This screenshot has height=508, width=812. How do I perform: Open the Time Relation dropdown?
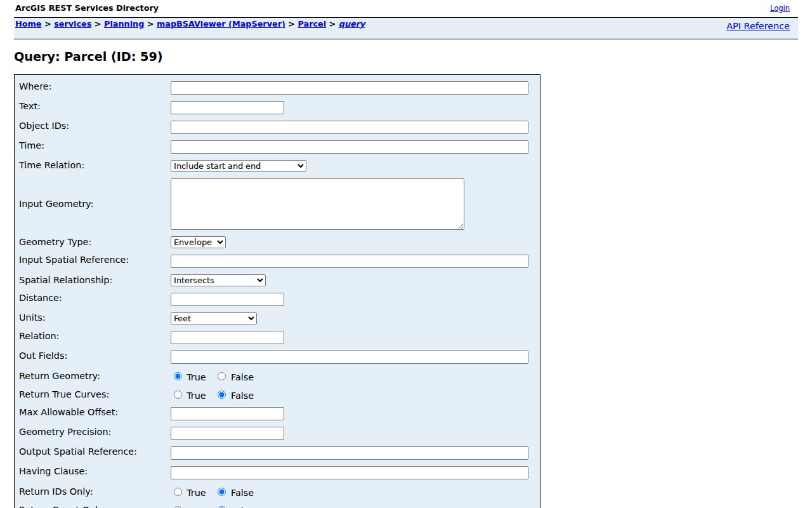coord(239,166)
